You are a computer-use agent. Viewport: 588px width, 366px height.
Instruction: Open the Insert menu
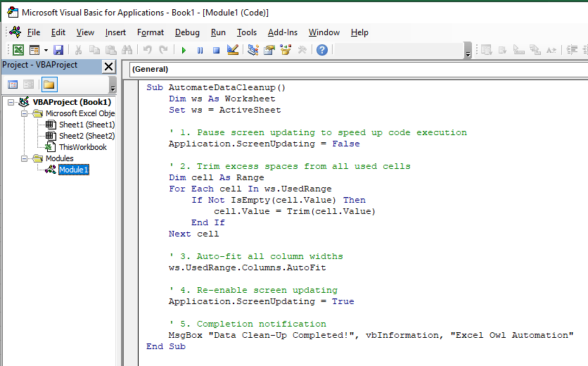coord(115,32)
